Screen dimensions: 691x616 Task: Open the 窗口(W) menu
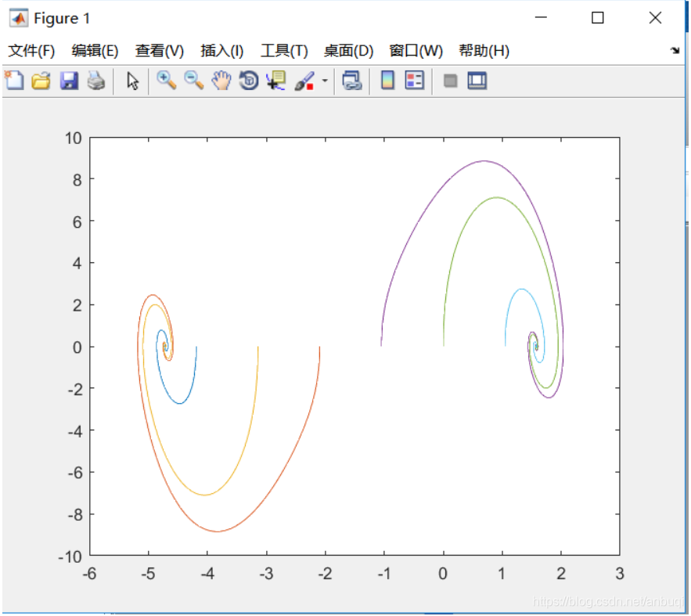tap(416, 51)
